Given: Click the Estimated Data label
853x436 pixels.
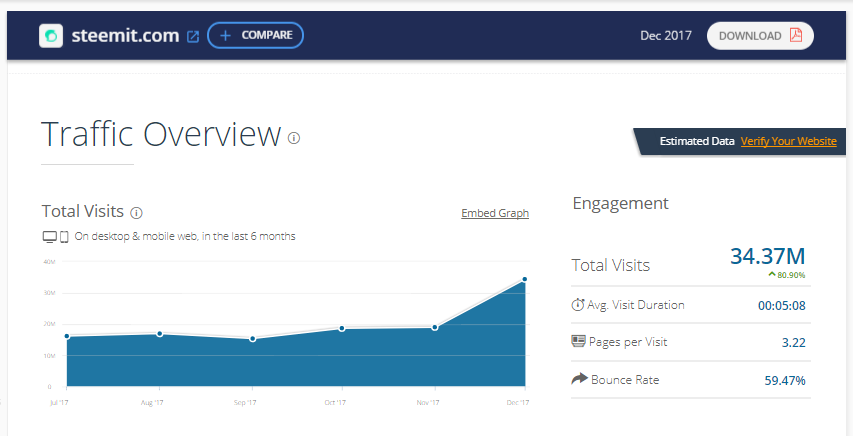Looking at the screenshot, I should 697,141.
